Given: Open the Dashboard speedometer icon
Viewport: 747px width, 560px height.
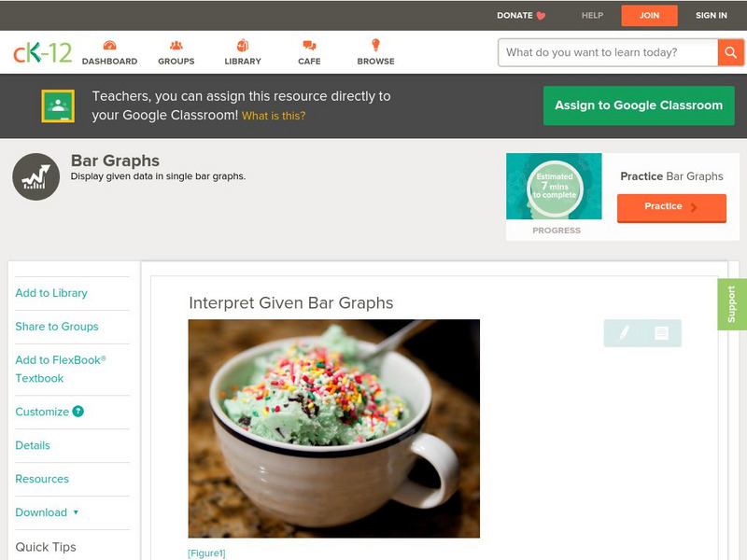Looking at the screenshot, I should [109, 45].
